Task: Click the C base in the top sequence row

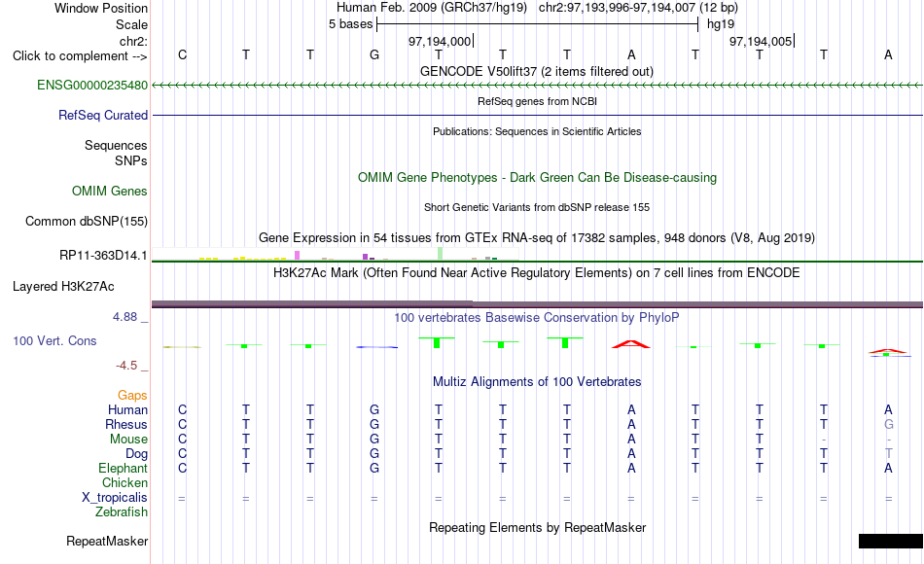Action: [x=182, y=54]
